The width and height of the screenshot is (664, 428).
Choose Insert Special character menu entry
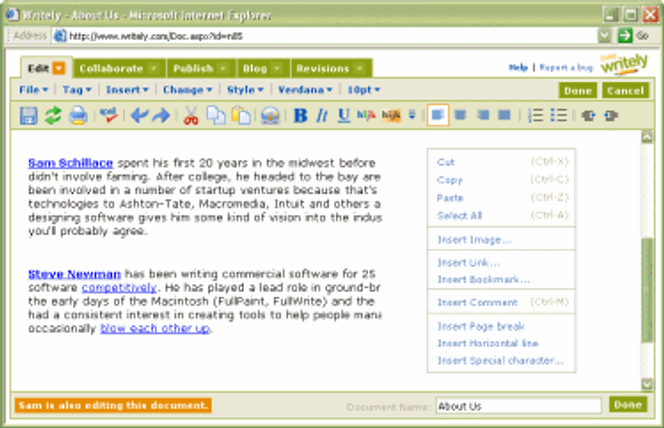(x=502, y=360)
